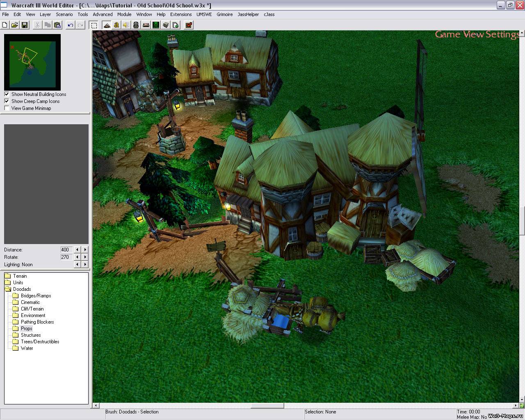
Task: Select the Structures doodad folder
Action: pos(30,335)
